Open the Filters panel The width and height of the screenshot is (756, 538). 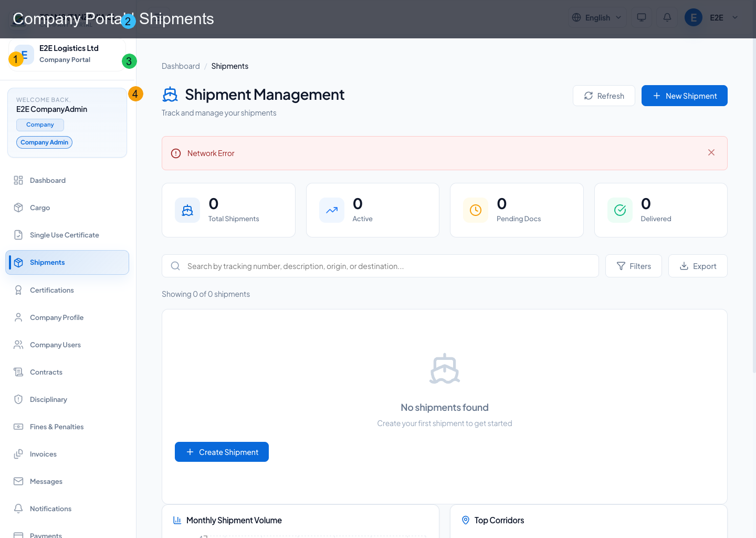pyautogui.click(x=634, y=266)
